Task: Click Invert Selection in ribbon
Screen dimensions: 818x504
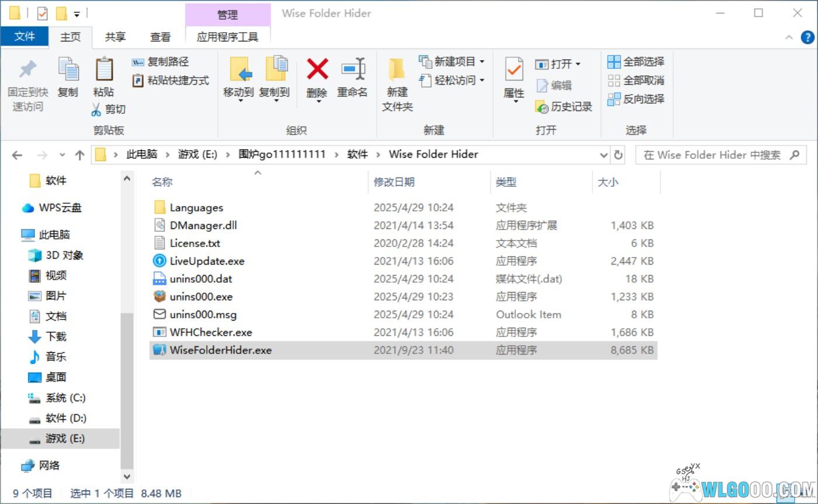Action: [636, 99]
